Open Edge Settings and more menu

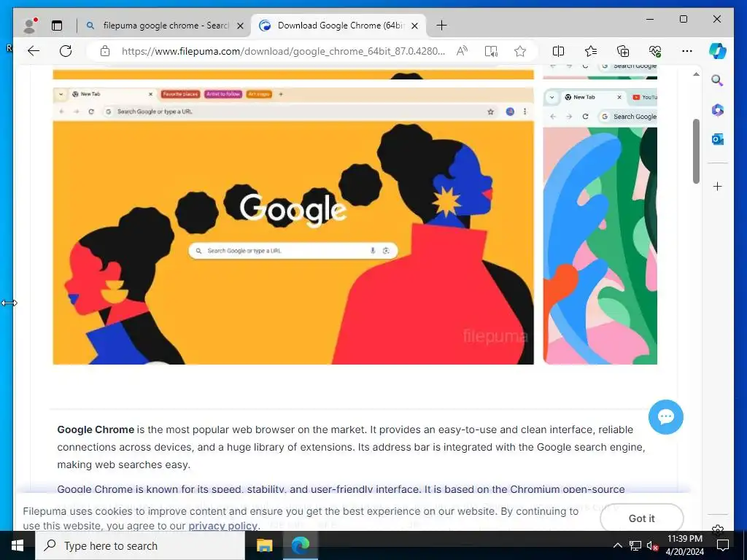point(687,51)
